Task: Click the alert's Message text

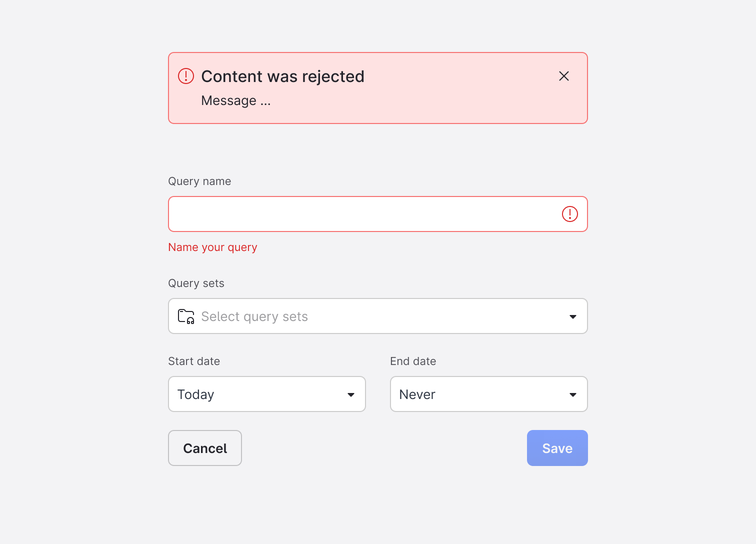Action: tap(235, 101)
